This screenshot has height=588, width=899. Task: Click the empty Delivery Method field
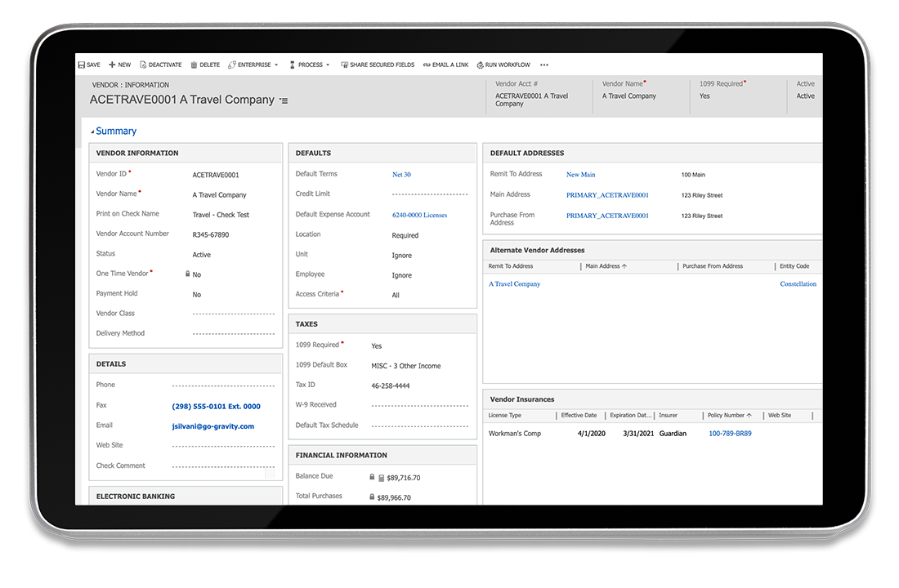pos(234,333)
